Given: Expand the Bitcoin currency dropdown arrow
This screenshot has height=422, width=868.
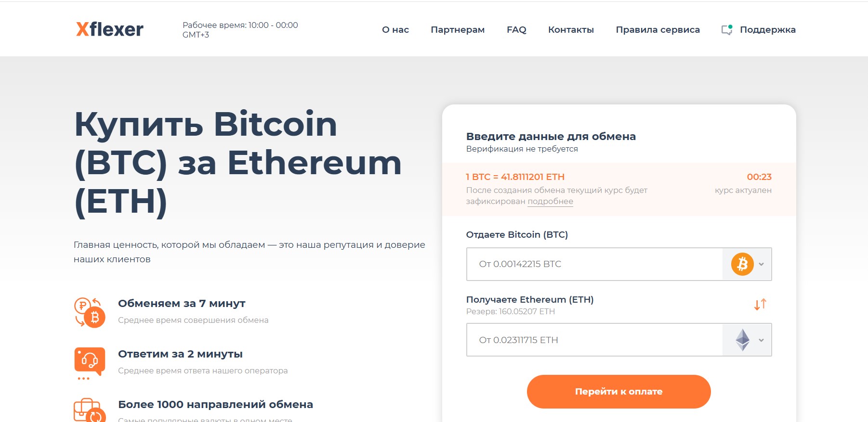Looking at the screenshot, I should [762, 264].
